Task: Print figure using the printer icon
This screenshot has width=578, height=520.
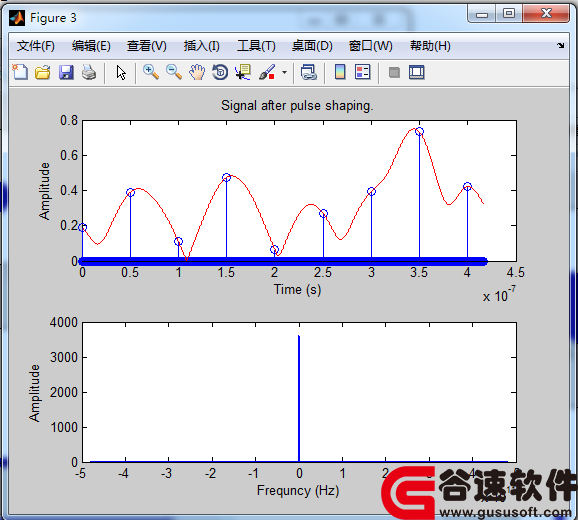Action: [89, 72]
